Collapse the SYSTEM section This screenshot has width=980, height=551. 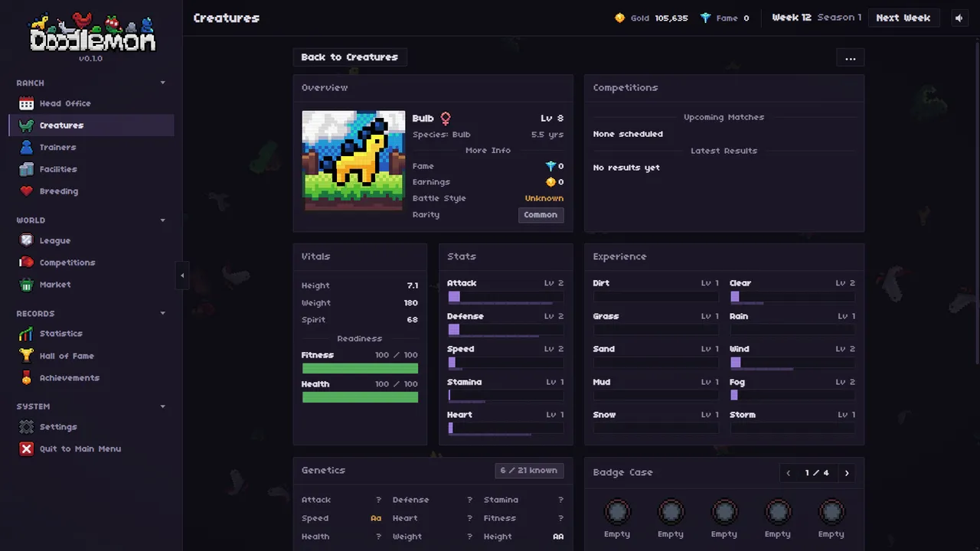(x=162, y=406)
